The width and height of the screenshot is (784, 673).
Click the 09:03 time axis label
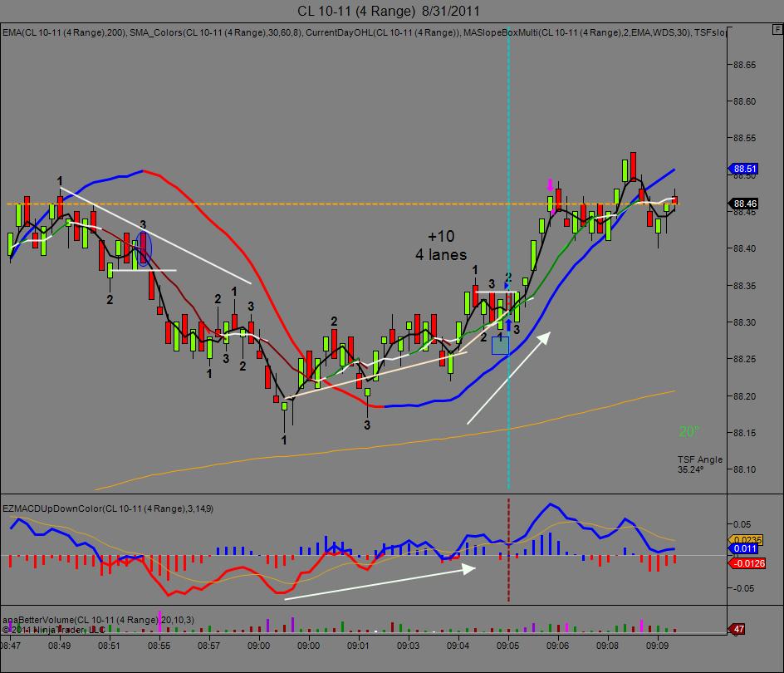point(408,646)
